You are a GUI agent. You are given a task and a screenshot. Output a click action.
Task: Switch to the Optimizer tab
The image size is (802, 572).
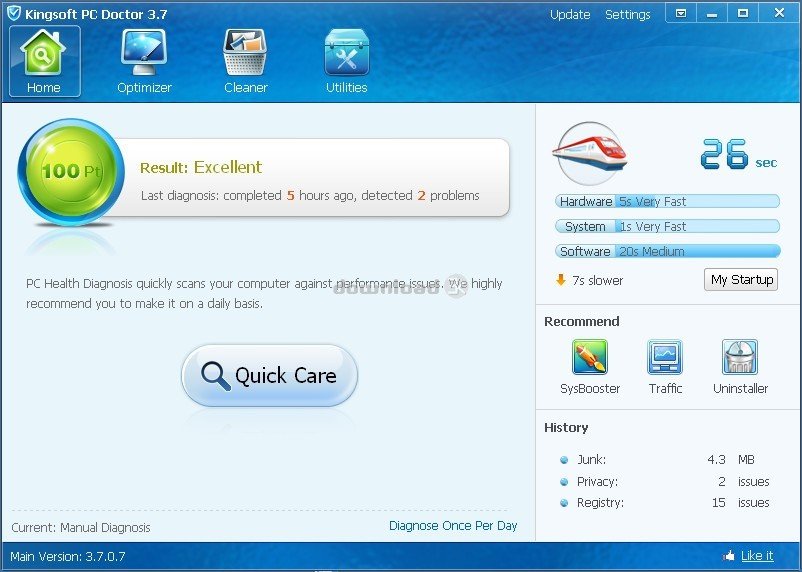tap(144, 61)
